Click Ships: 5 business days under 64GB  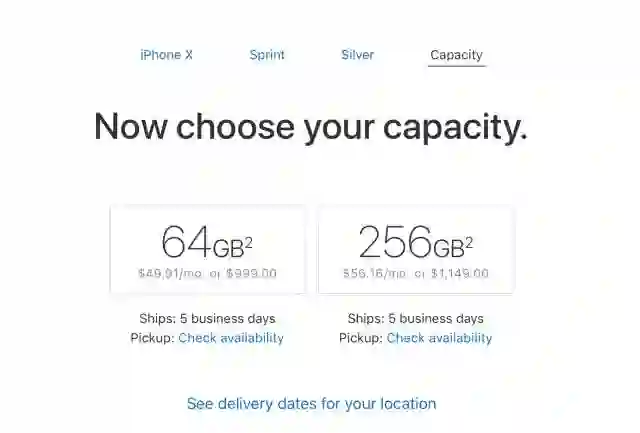(207, 319)
